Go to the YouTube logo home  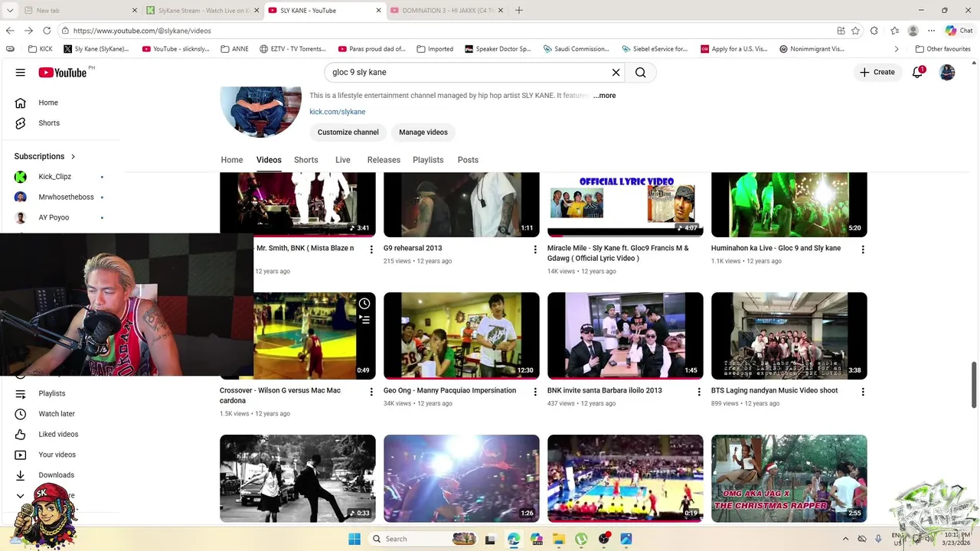[x=63, y=72]
